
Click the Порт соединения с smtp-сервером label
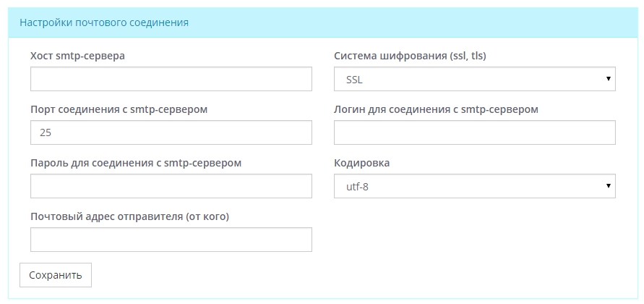tap(119, 109)
